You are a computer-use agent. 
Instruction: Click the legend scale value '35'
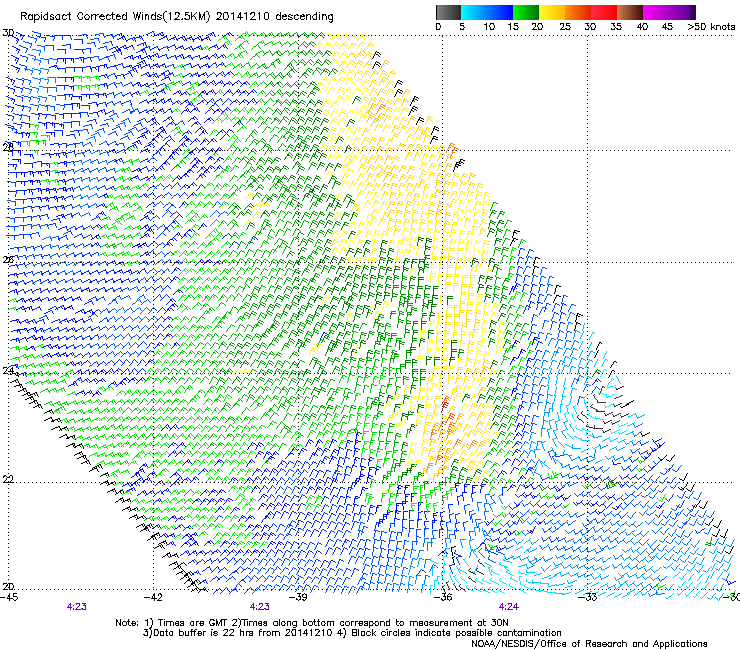coord(616,27)
